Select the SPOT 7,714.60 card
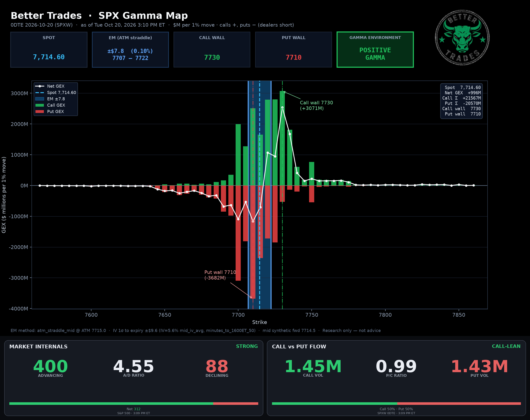 pyautogui.click(x=49, y=50)
